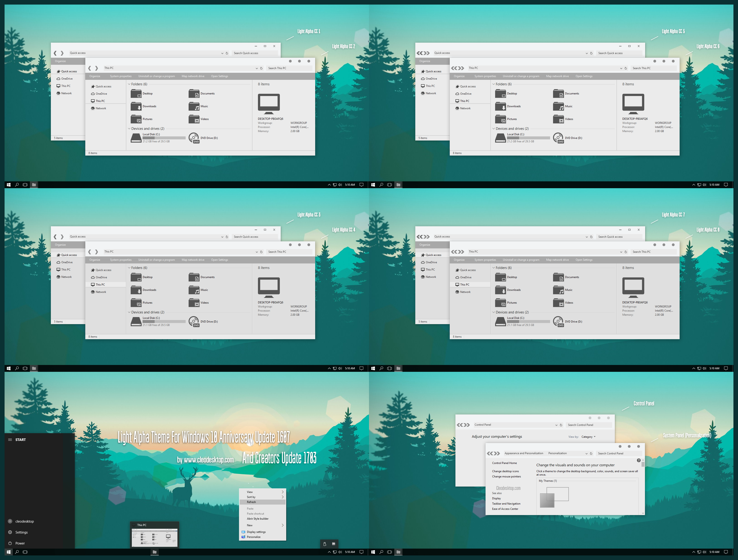Screen dimensions: 738x560
Task: Choose Personalize in the desktop context menu
Action: coord(262,537)
